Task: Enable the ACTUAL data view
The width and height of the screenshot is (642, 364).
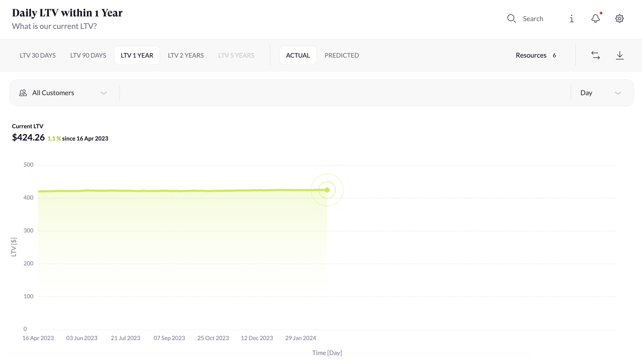Action: pyautogui.click(x=298, y=55)
